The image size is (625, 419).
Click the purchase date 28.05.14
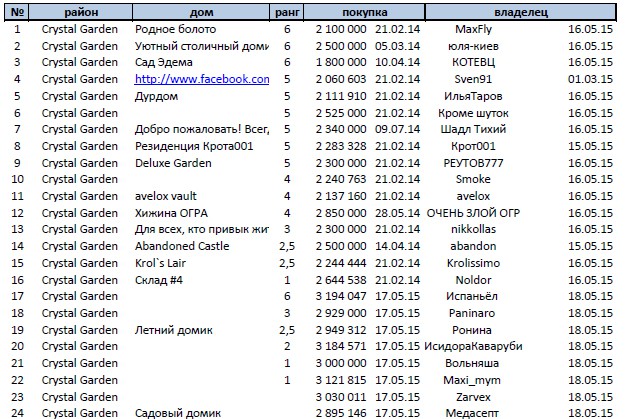click(x=397, y=213)
